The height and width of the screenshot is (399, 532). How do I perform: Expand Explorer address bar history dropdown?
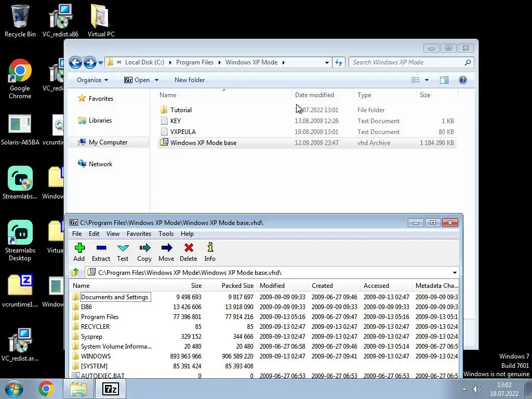point(327,62)
